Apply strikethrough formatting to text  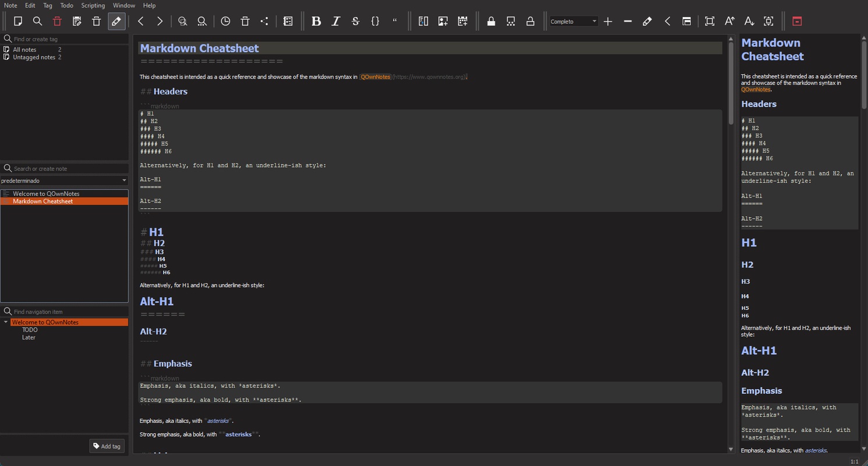click(x=355, y=22)
